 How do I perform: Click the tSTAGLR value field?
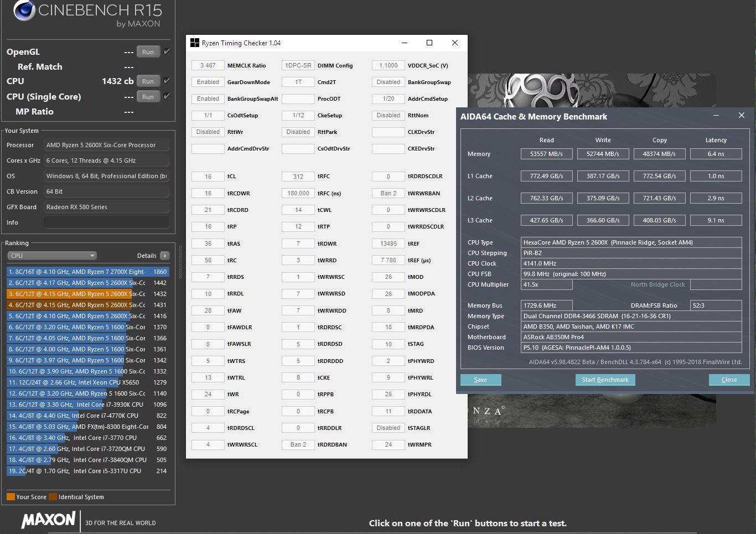click(x=389, y=428)
